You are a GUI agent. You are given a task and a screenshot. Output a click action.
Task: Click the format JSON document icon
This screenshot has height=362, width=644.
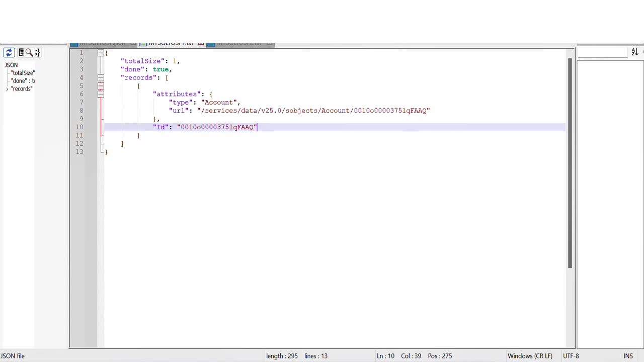tap(22, 52)
